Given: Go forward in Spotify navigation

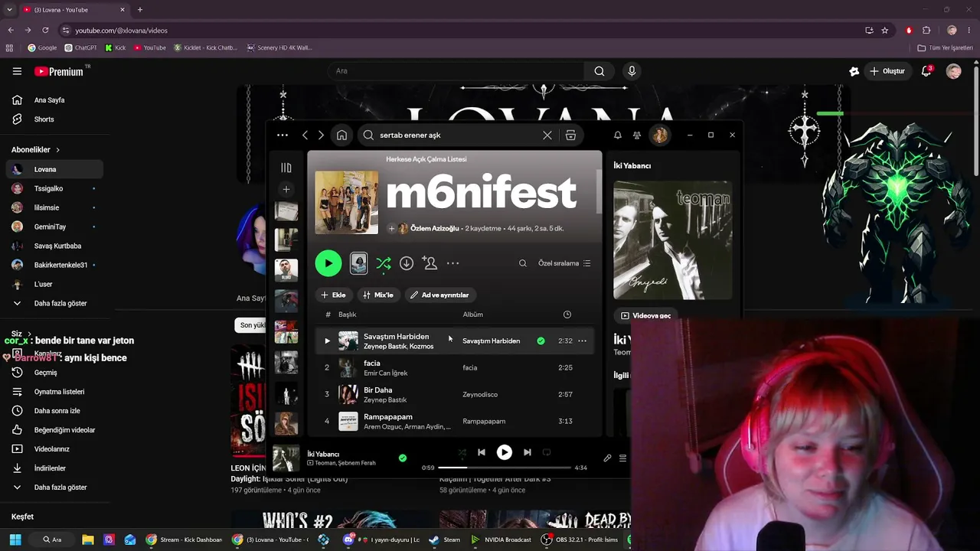Looking at the screenshot, I should [321, 135].
